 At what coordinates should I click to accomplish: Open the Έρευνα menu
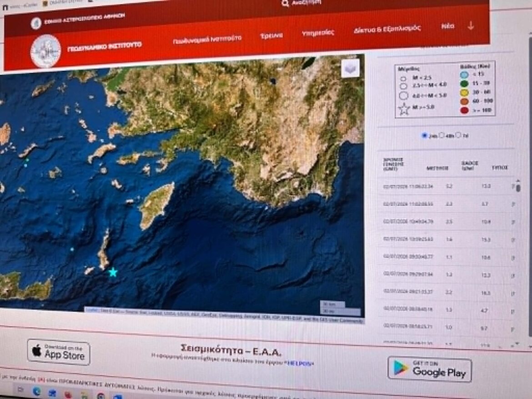click(271, 35)
